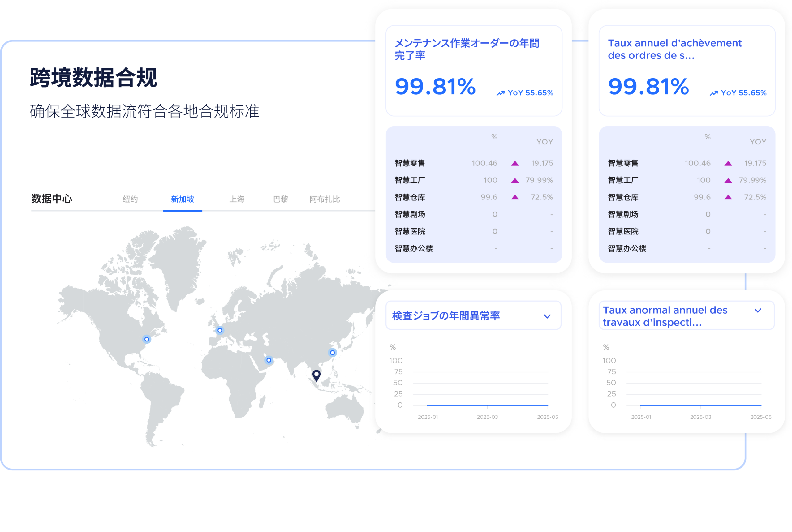Select the active 新加坡 tab

pyautogui.click(x=183, y=199)
